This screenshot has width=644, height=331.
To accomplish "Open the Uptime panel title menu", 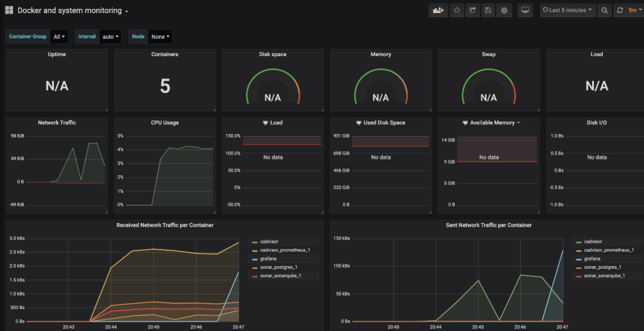I will tap(57, 54).
